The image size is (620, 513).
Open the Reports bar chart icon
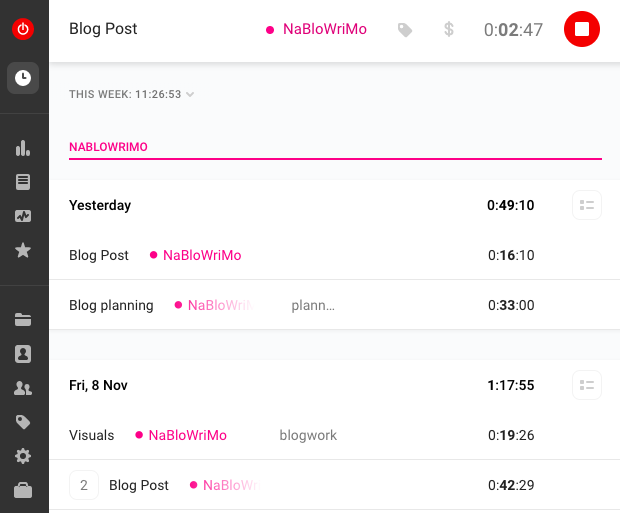23,148
